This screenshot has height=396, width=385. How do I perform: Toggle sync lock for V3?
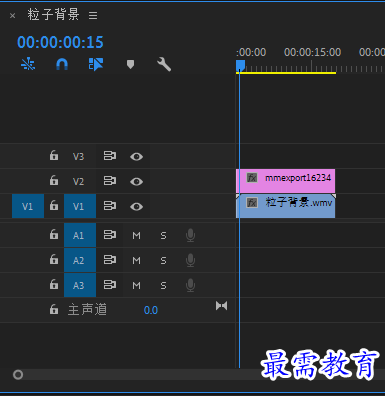(110, 156)
